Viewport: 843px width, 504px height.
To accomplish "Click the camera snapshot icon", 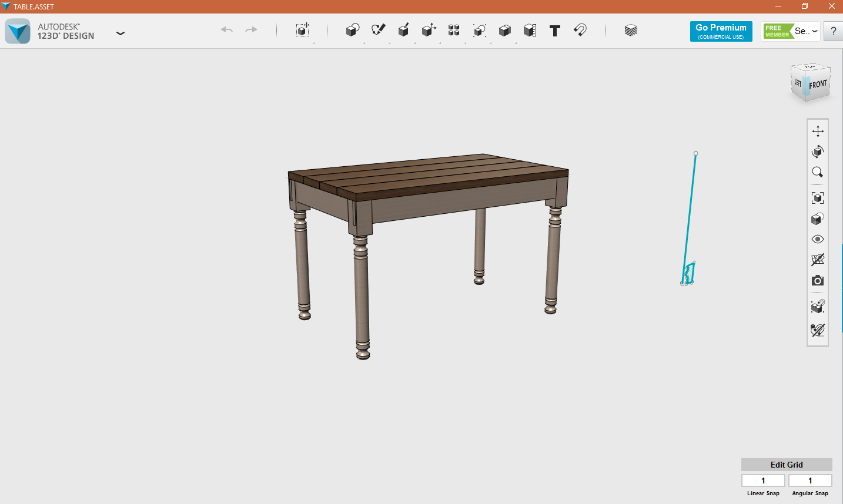I will coord(818,280).
